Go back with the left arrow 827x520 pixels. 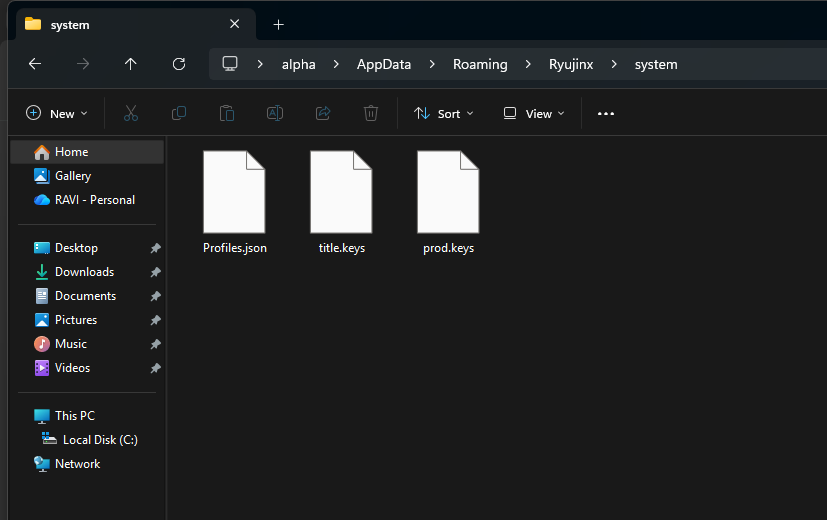(35, 64)
